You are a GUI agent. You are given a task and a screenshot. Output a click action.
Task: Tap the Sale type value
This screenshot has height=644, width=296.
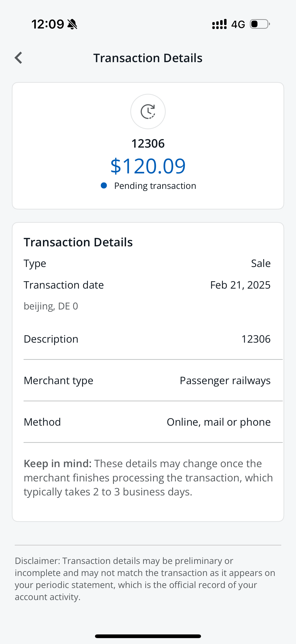pyautogui.click(x=260, y=264)
